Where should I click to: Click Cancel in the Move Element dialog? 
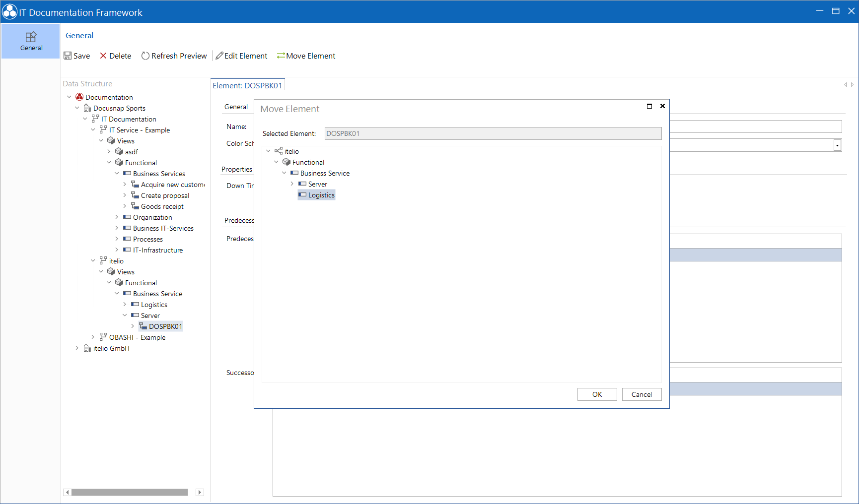pyautogui.click(x=642, y=394)
